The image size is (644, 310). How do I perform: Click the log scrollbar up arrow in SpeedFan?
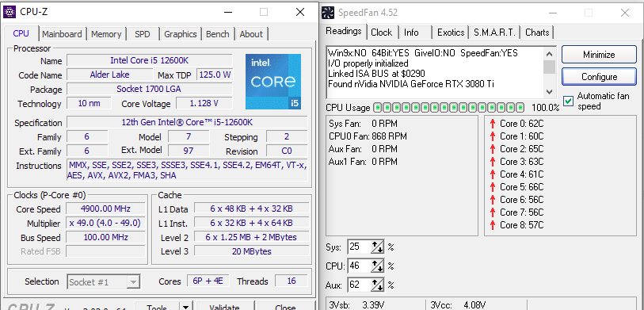pos(550,53)
